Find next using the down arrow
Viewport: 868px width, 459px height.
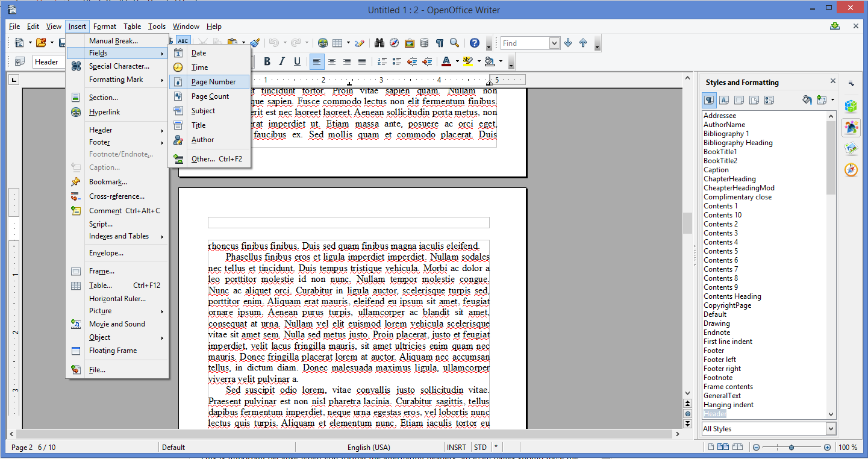[568, 43]
